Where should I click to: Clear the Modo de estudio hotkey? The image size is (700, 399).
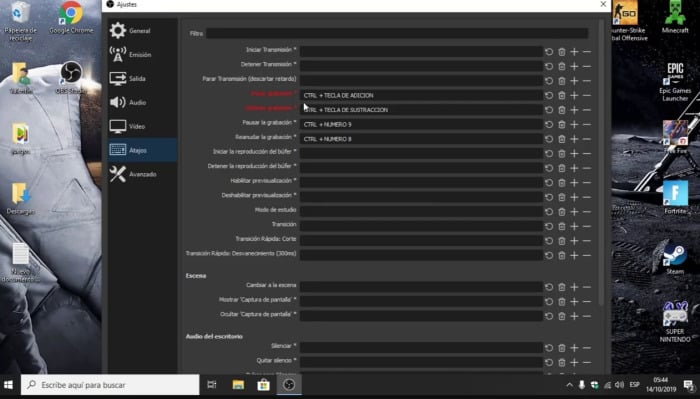point(562,212)
